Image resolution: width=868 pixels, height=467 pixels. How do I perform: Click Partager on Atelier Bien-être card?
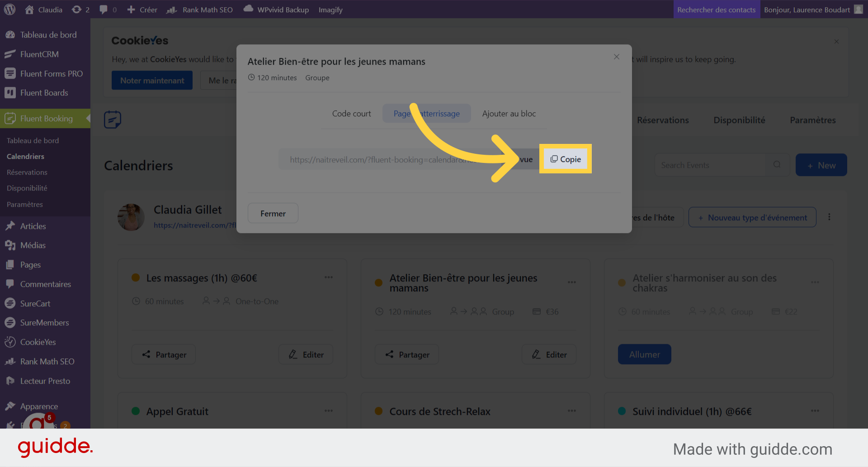click(x=407, y=354)
